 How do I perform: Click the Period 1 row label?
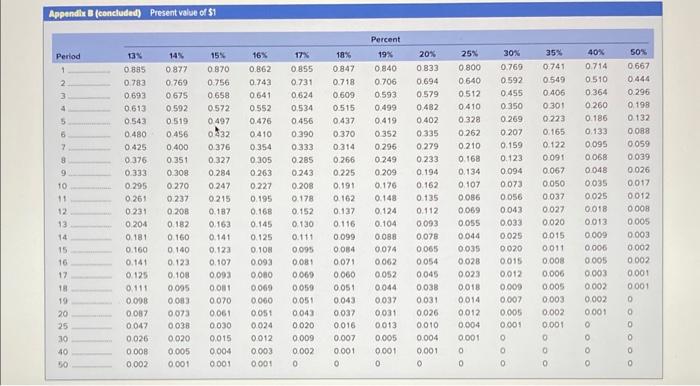pyautogui.click(x=63, y=71)
